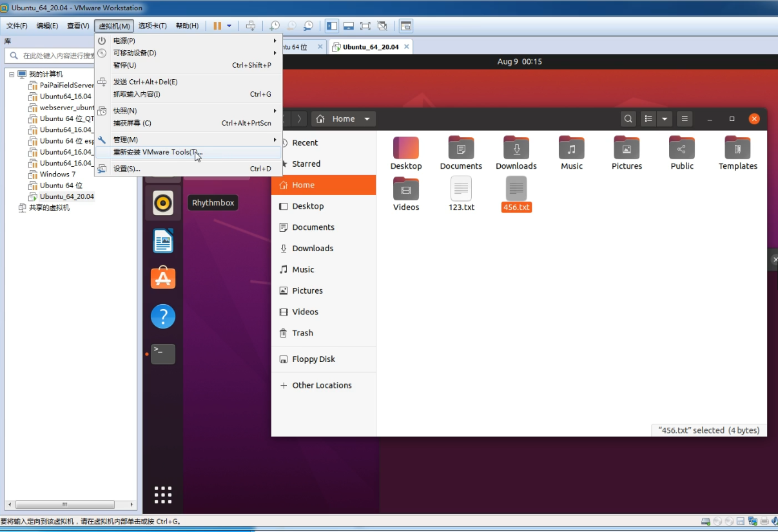Open Terminal from the Ubuntu dock
Screen dimensions: 778x532
coord(163,354)
